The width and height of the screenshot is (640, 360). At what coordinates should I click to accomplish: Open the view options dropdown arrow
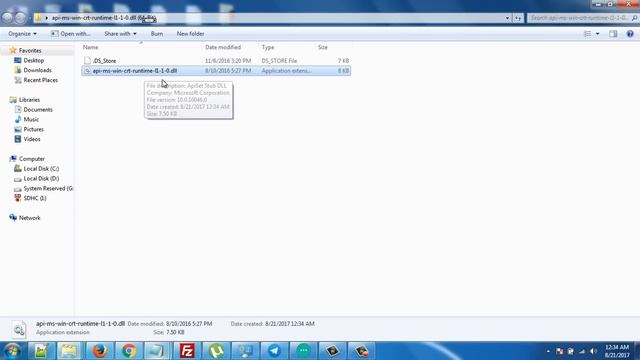[x=598, y=34]
